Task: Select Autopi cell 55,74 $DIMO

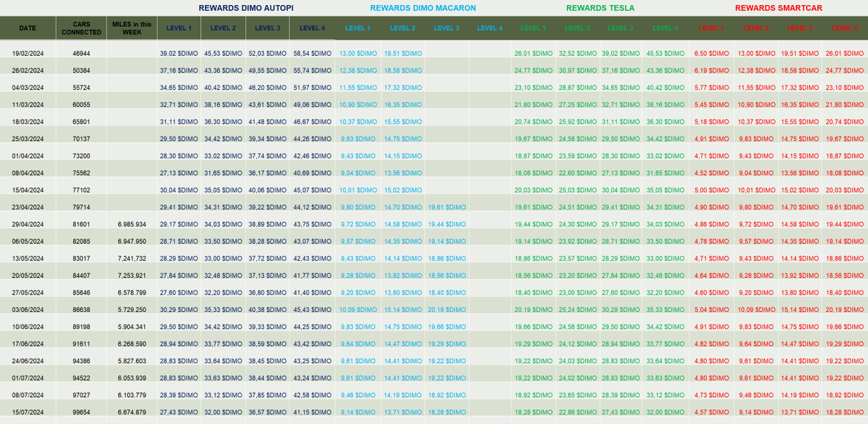Action: [x=312, y=71]
